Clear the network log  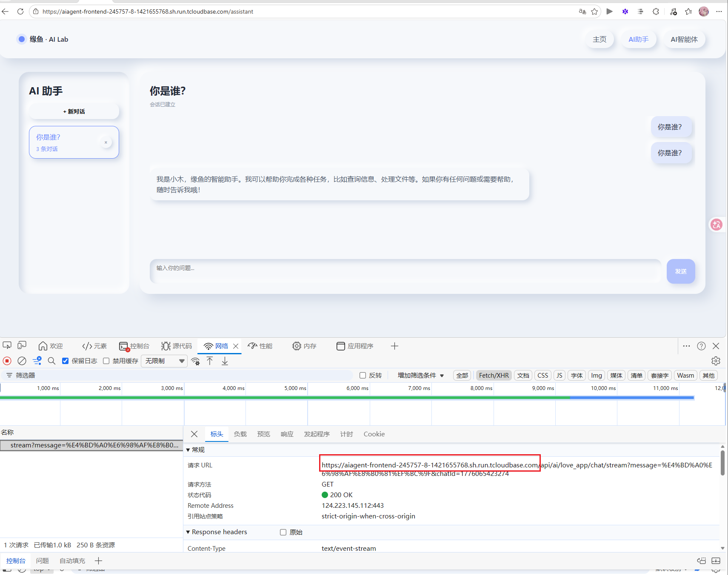pos(22,361)
